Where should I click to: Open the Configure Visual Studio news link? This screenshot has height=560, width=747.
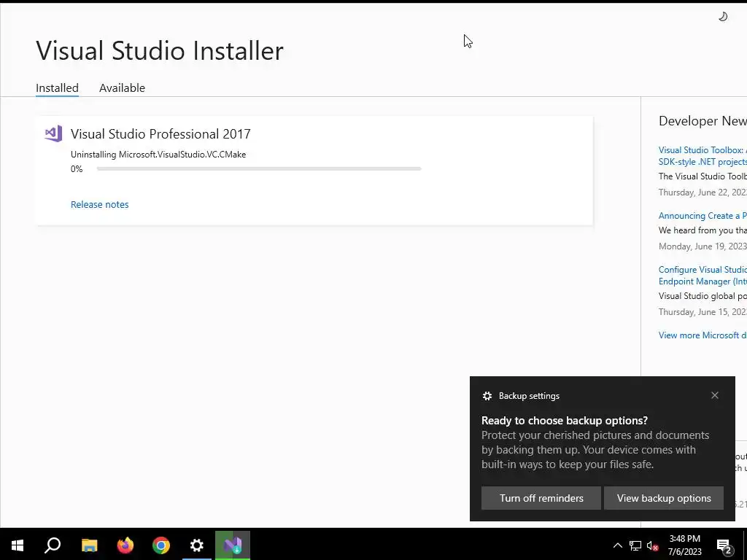click(x=703, y=275)
